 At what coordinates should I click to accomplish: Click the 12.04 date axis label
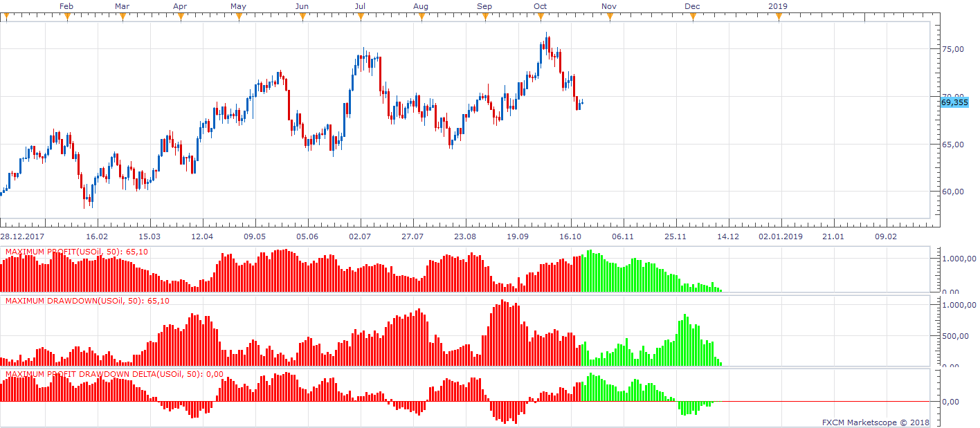(x=202, y=236)
